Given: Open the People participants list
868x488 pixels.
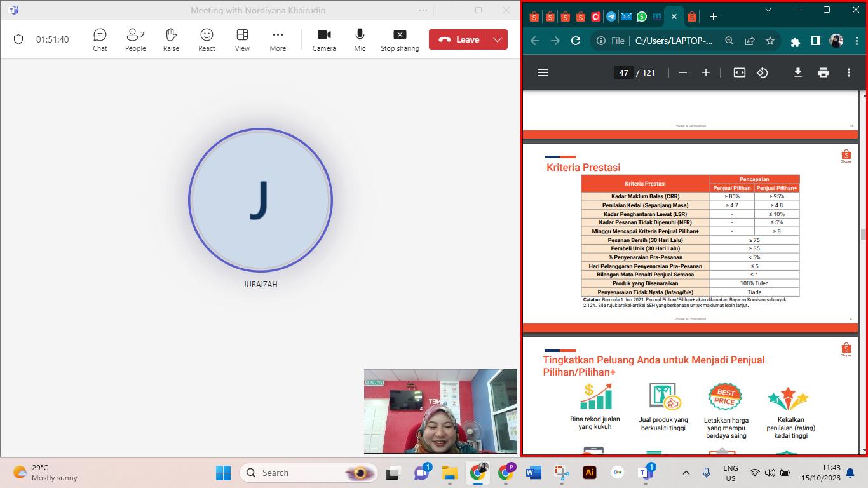Looking at the screenshot, I should (x=135, y=39).
